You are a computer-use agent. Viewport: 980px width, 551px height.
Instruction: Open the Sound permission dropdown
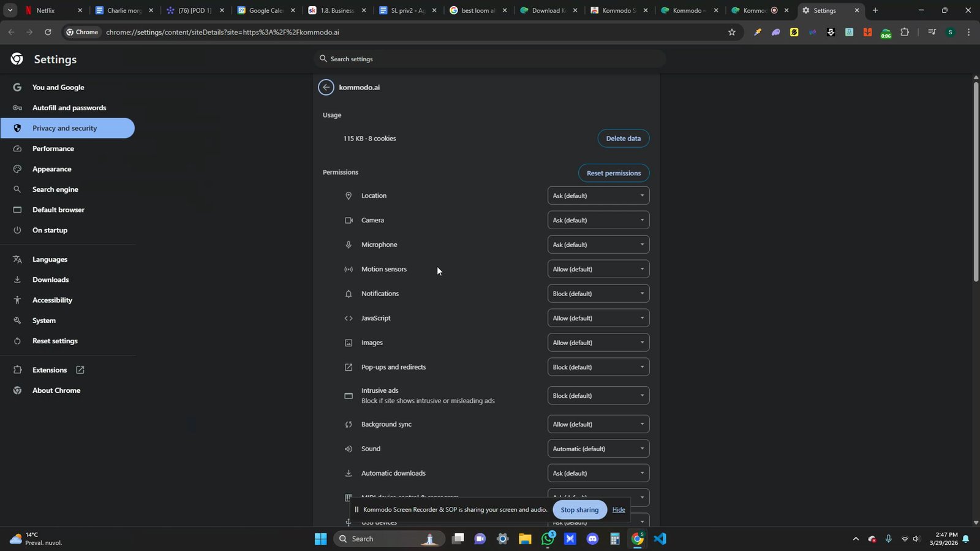598,449
